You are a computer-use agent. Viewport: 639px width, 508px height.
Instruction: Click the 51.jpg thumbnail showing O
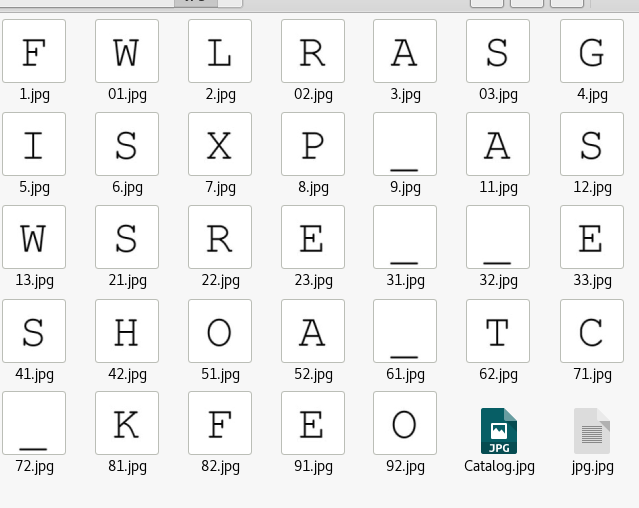click(x=220, y=331)
